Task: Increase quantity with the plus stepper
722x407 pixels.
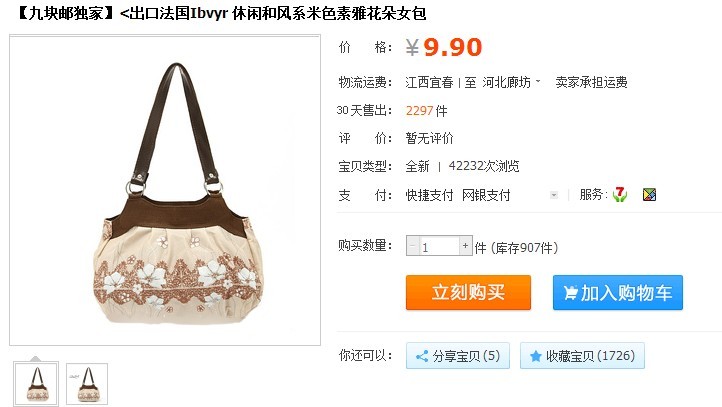Action: click(466, 246)
